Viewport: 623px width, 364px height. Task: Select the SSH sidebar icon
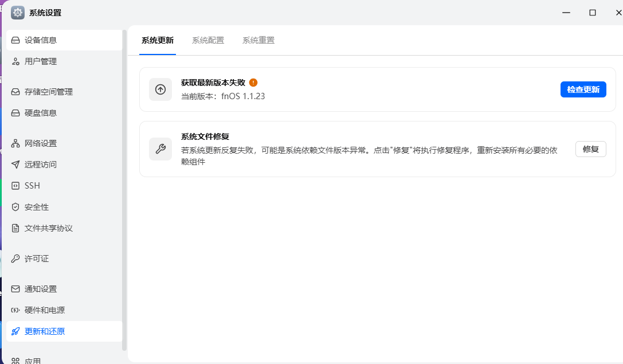pyautogui.click(x=15, y=186)
